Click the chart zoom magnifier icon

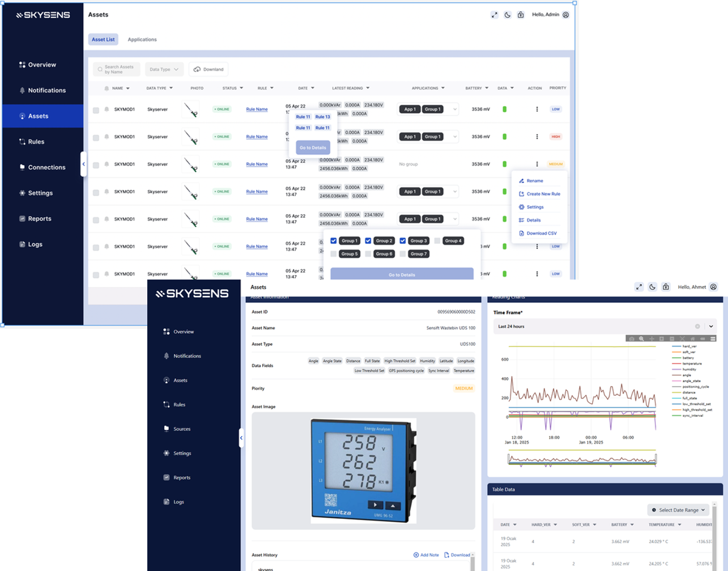[x=641, y=339]
